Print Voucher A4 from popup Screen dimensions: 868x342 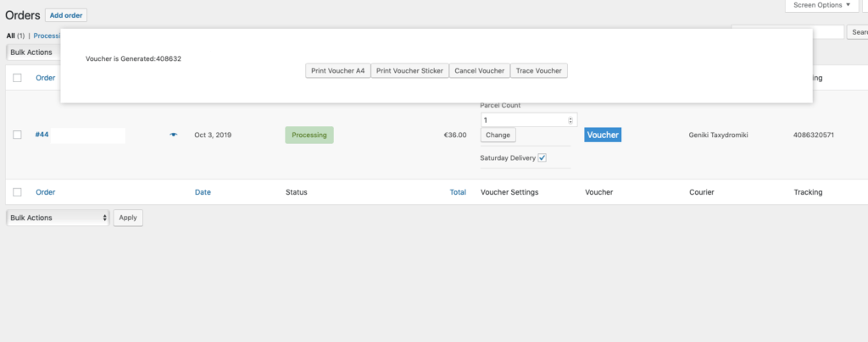click(337, 71)
